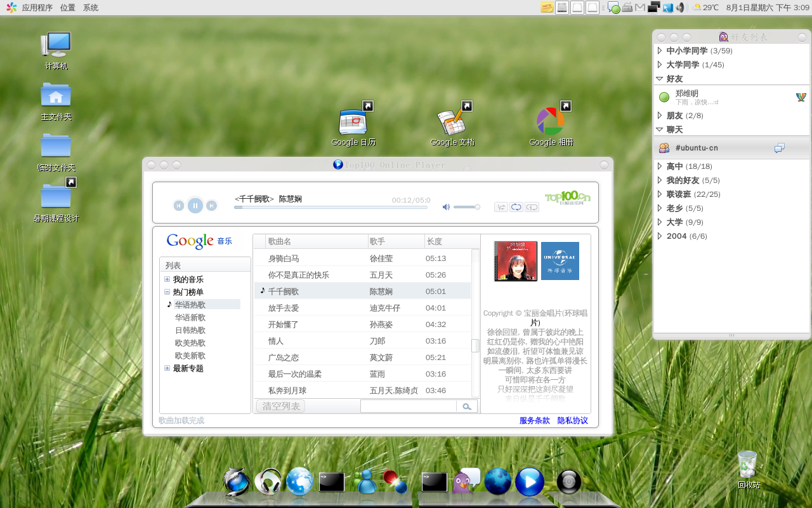
Task: Open the 隐私协议 privacy link
Action: coord(573,420)
